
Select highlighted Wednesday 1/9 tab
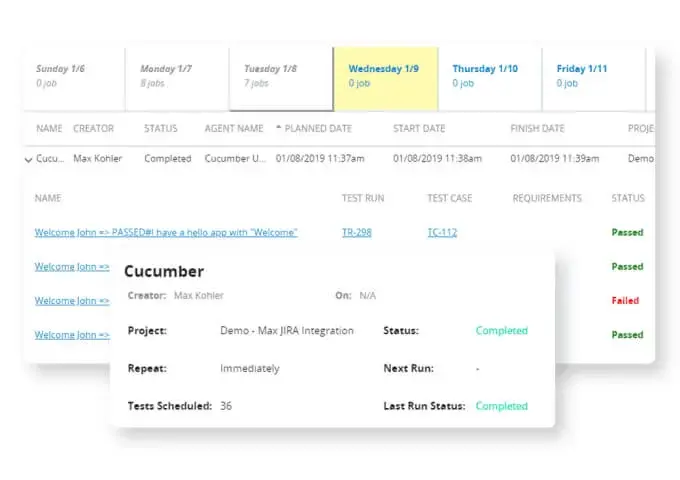point(386,78)
